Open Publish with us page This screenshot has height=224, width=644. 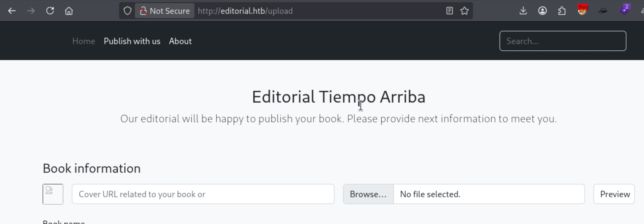[132, 41]
